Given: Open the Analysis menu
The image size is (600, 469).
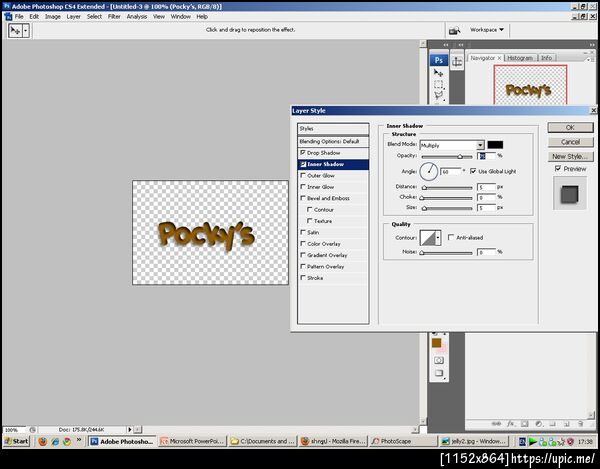Looking at the screenshot, I should pyautogui.click(x=137, y=16).
